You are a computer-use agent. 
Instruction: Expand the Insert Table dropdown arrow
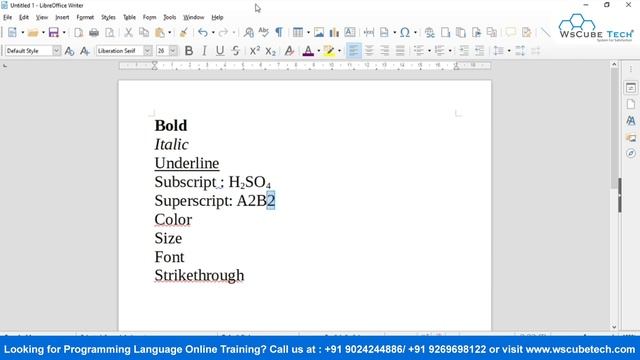click(309, 33)
